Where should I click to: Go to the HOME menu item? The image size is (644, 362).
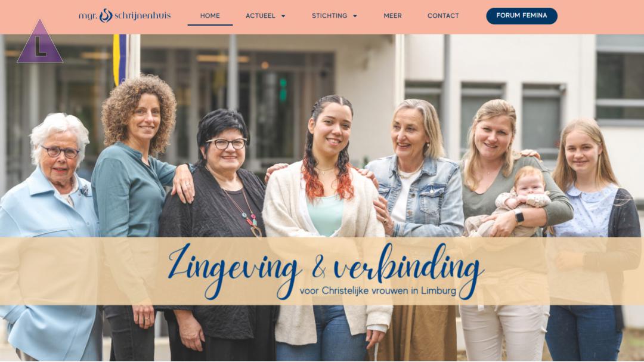click(210, 16)
